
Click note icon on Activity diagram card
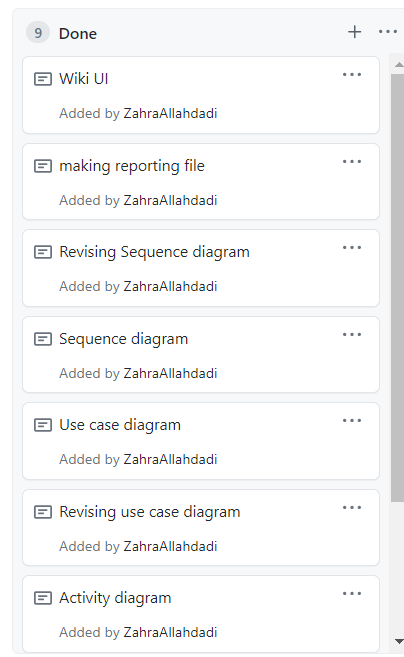coord(43,598)
